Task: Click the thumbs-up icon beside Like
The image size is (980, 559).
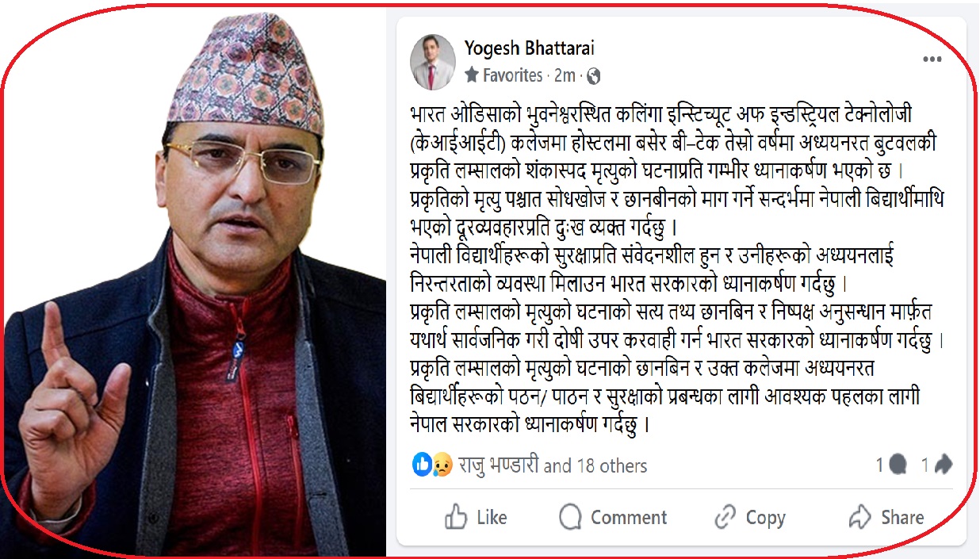Action: [456, 518]
